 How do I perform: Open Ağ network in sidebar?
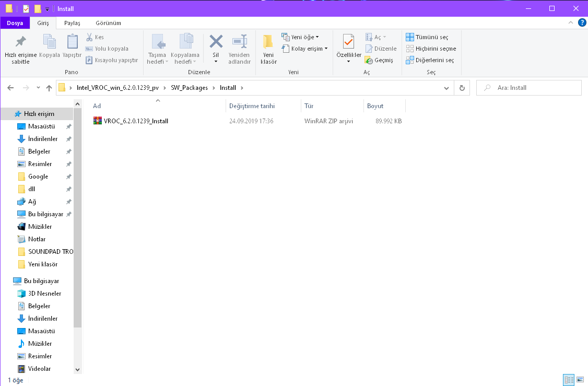tap(32, 202)
